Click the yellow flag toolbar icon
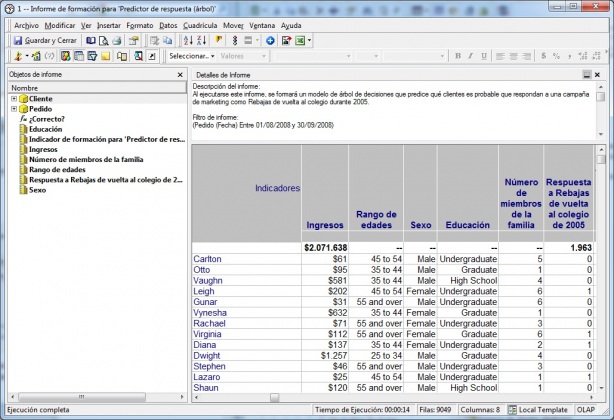Image resolution: width=614 pixels, height=420 pixels. tap(218, 40)
